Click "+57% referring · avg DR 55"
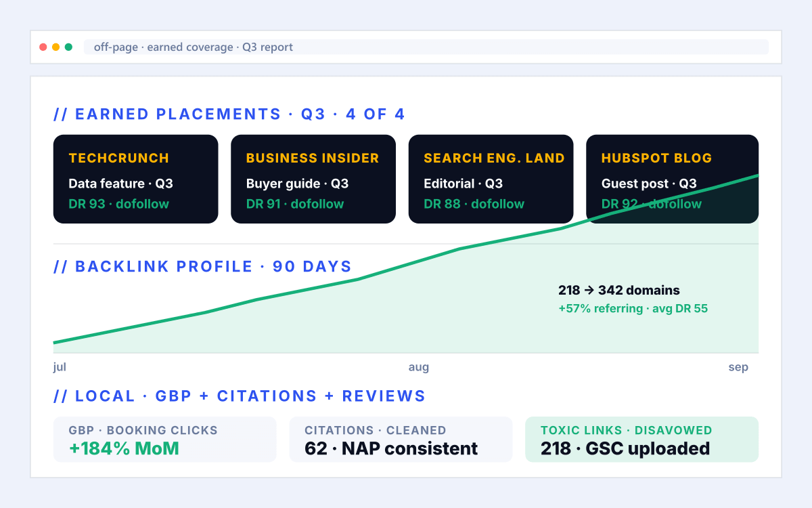812x508 pixels. pyautogui.click(x=633, y=309)
